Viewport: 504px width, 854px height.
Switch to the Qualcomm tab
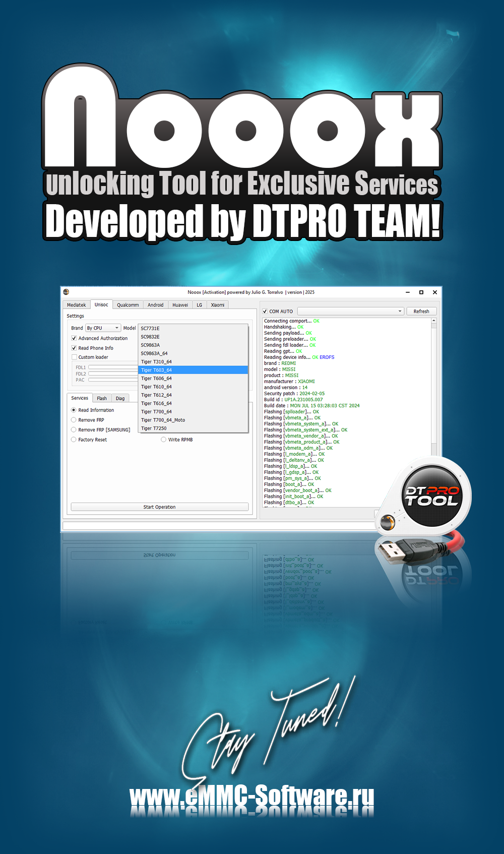tap(128, 305)
